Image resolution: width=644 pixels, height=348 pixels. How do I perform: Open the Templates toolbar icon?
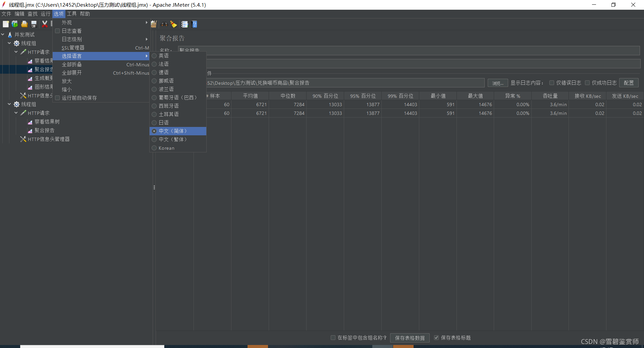tap(15, 24)
